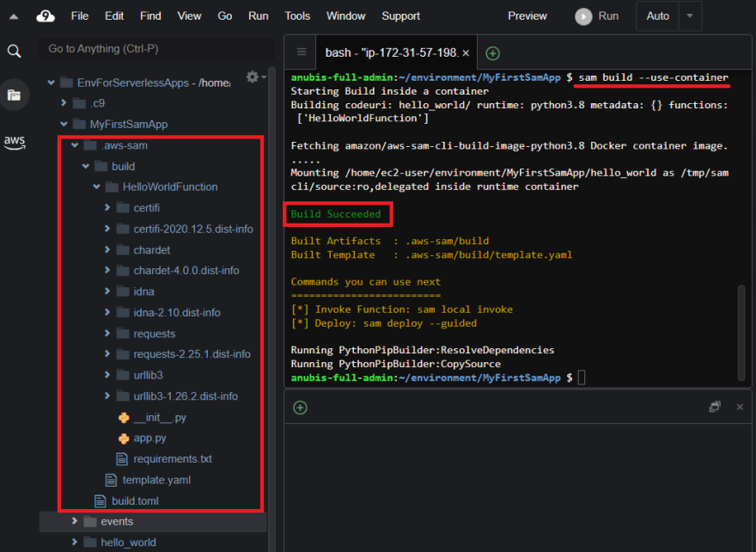Screen dimensions: 756x552
Task: Open build.toml file
Action: tap(135, 501)
